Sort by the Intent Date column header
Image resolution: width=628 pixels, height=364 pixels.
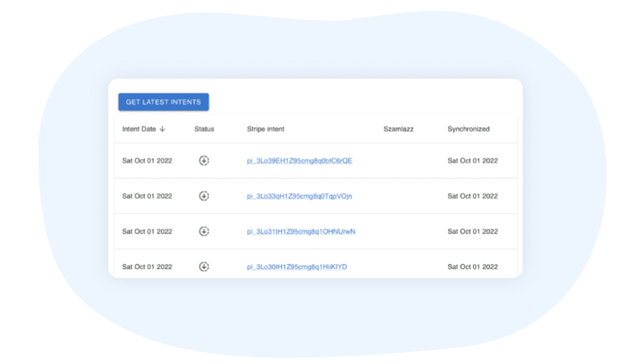tap(139, 129)
